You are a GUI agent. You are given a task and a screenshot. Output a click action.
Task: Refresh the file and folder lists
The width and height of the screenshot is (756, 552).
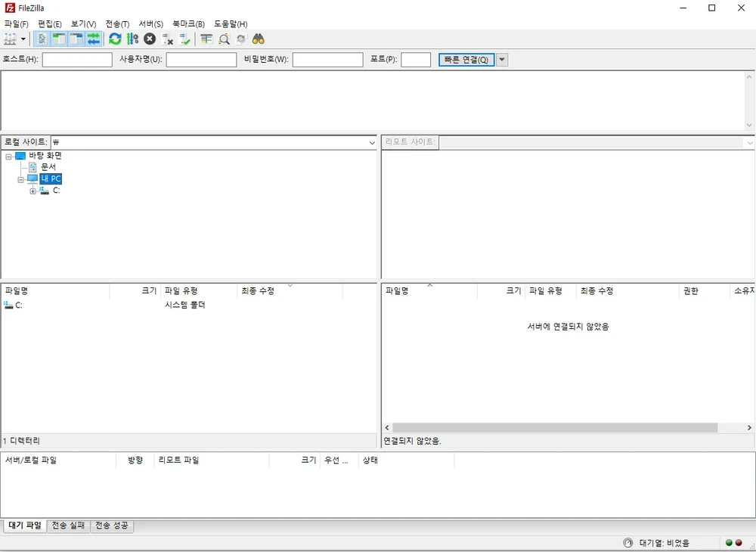[115, 39]
